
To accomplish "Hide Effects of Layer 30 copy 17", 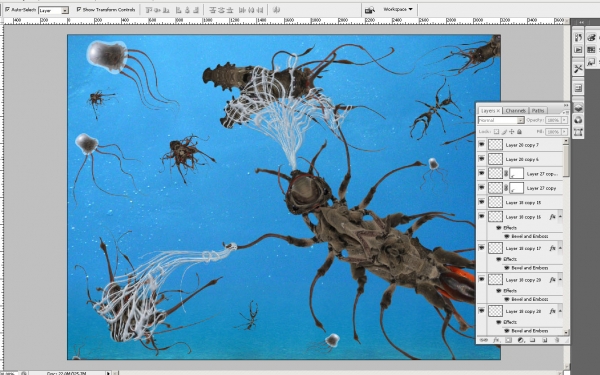I will click(499, 259).
